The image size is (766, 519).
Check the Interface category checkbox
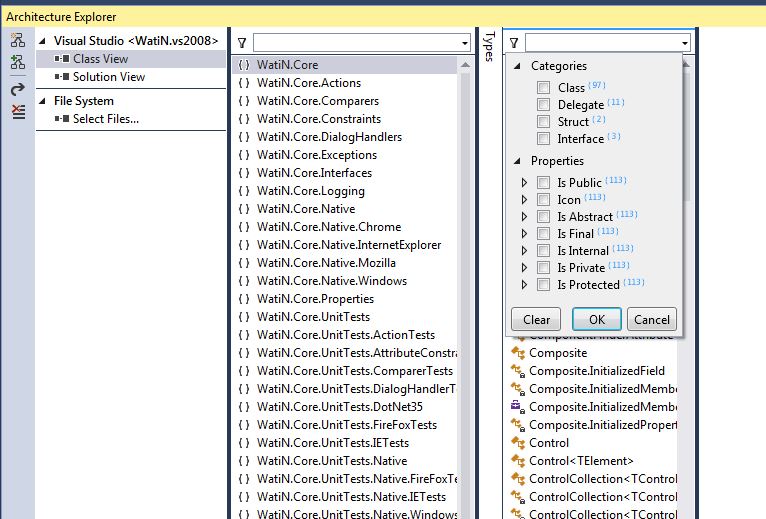click(x=543, y=139)
